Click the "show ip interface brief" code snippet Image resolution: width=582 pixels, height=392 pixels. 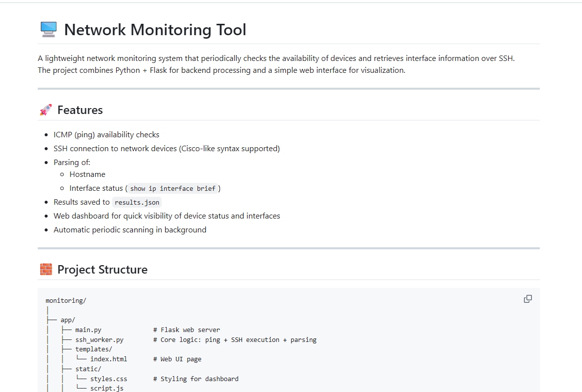click(173, 188)
